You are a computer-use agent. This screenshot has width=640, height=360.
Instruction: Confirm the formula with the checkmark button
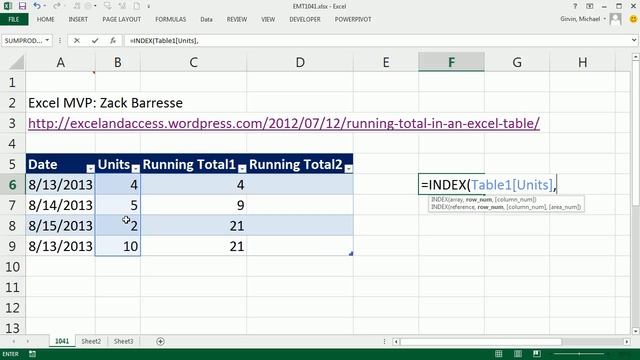pyautogui.click(x=95, y=40)
